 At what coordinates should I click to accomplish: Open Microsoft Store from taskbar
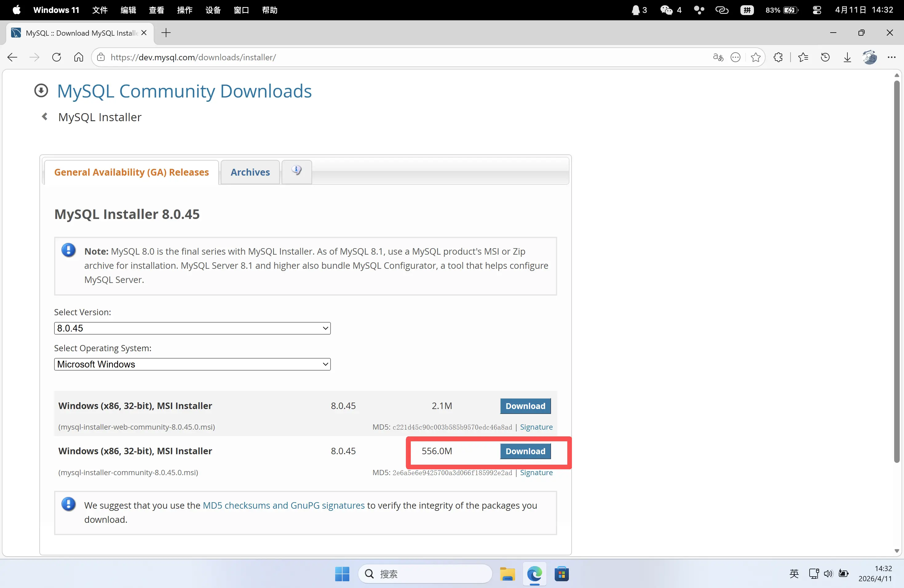pos(561,574)
